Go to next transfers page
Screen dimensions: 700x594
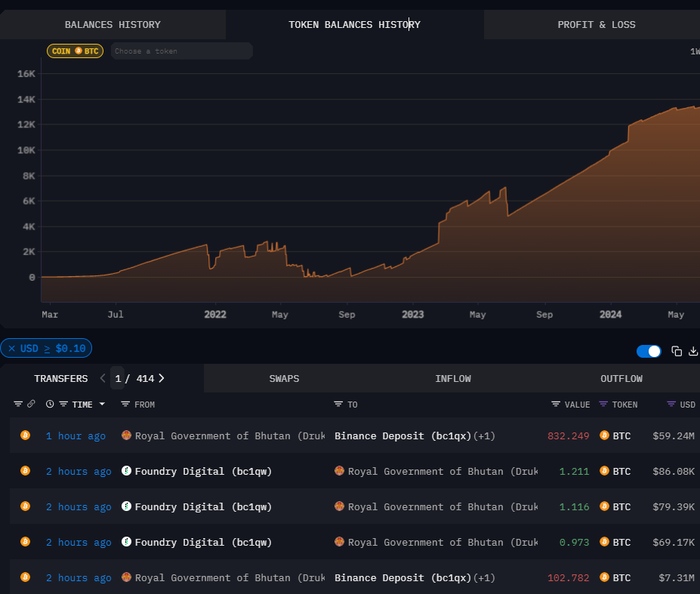pos(162,378)
